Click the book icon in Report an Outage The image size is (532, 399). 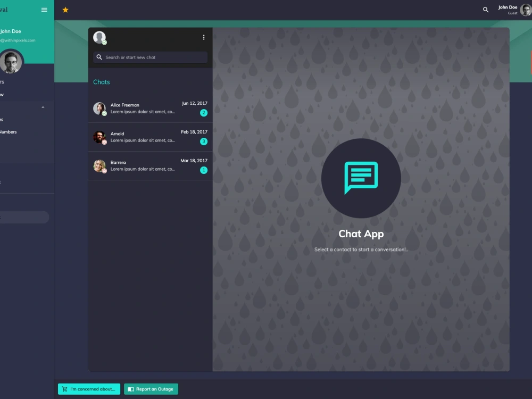click(131, 389)
